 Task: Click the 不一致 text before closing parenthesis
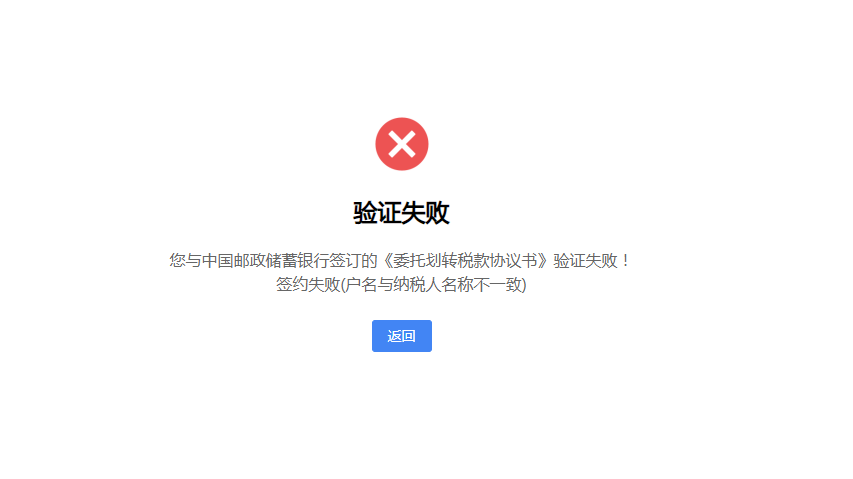pos(498,284)
